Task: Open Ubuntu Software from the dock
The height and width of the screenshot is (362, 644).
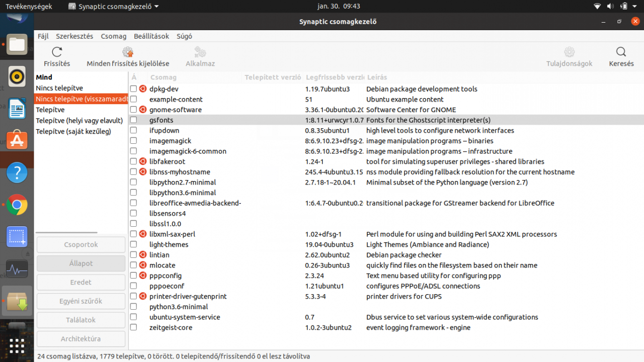Action: (17, 141)
